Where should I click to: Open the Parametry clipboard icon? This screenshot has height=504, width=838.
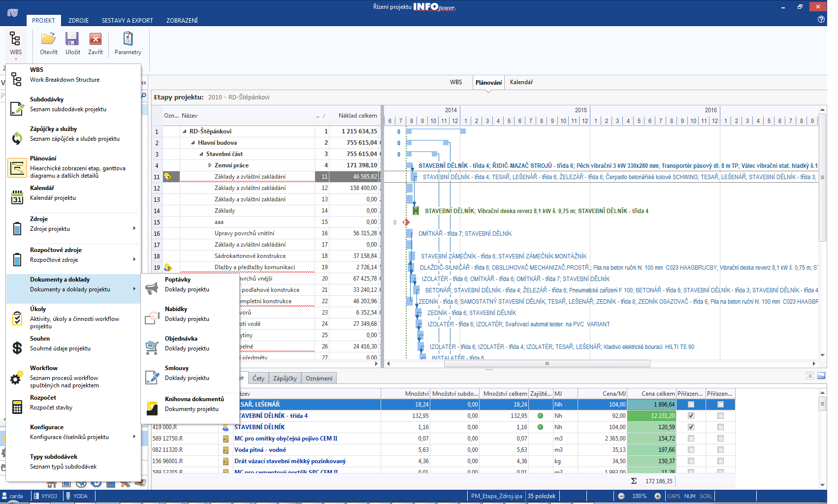[x=128, y=39]
